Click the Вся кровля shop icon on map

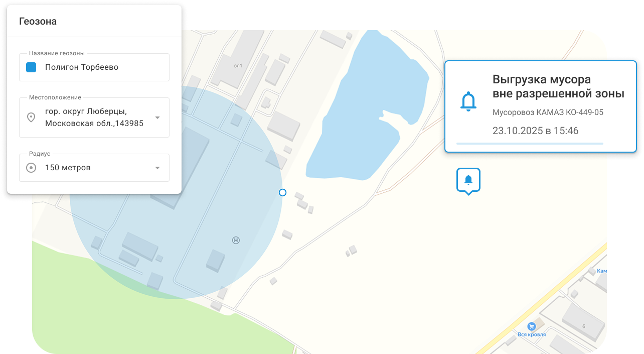point(532,326)
